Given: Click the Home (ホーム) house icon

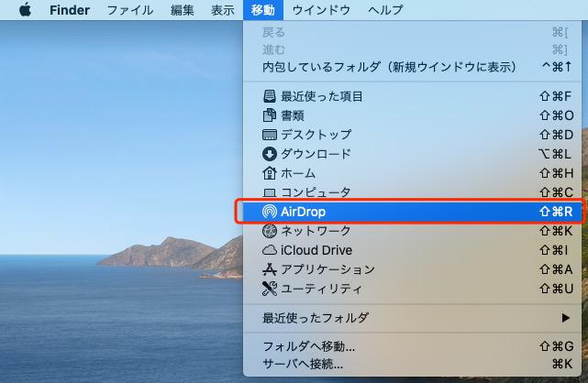Looking at the screenshot, I should pyautogui.click(x=269, y=173).
